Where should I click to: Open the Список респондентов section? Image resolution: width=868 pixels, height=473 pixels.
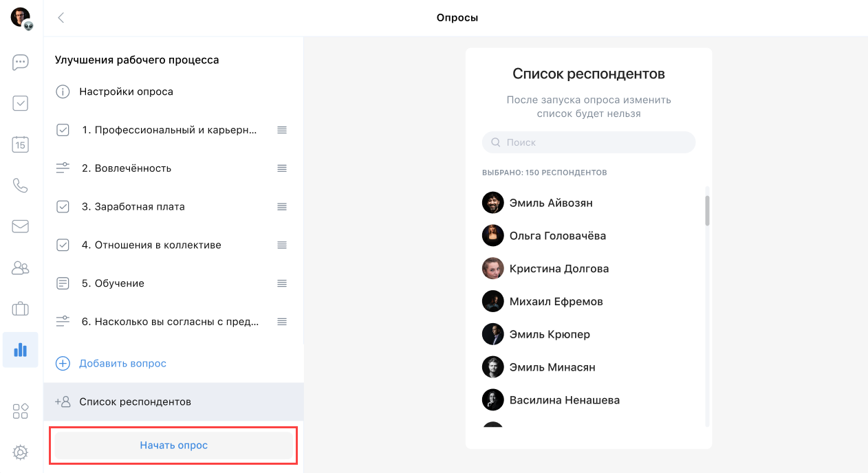135,401
